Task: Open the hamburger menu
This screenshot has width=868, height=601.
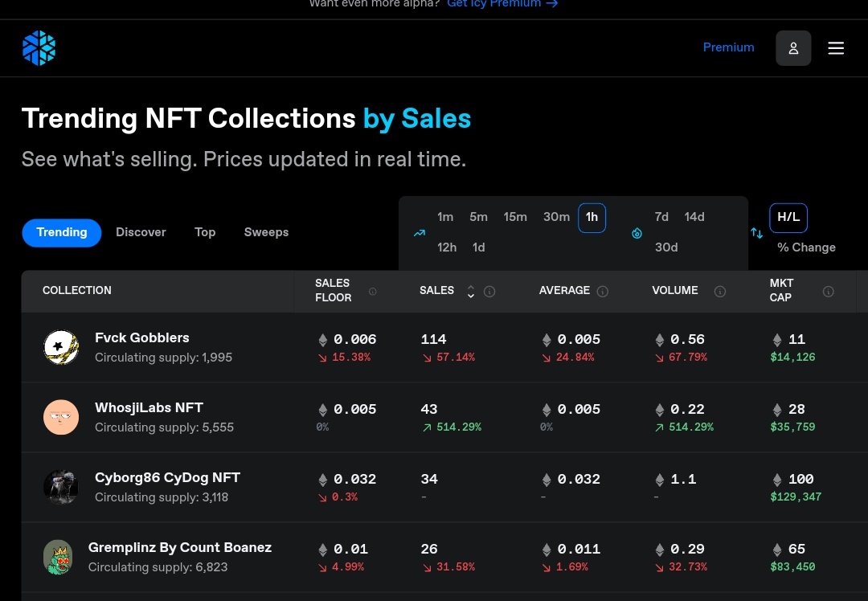Action: click(x=836, y=48)
